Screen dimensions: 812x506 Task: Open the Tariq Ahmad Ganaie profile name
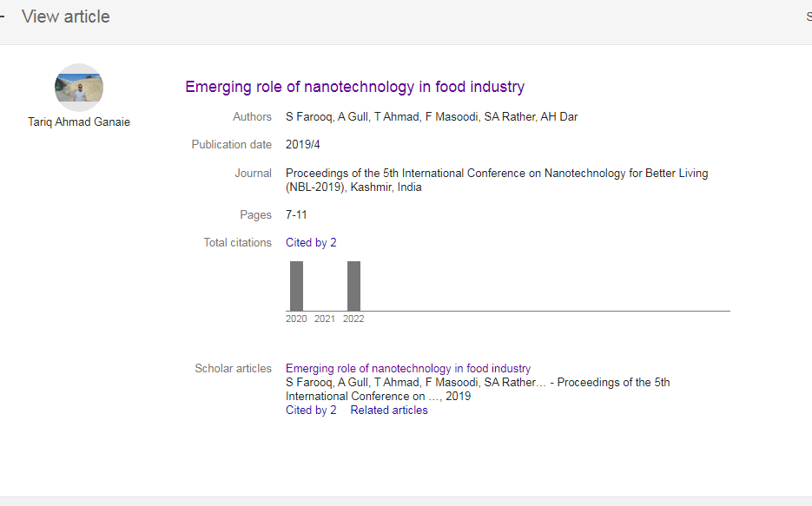(x=79, y=122)
